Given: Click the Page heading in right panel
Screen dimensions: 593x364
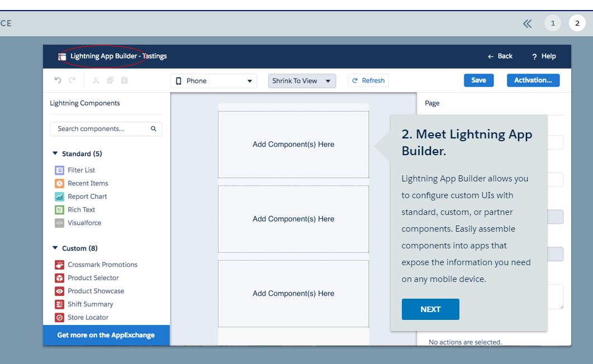Looking at the screenshot, I should [432, 103].
